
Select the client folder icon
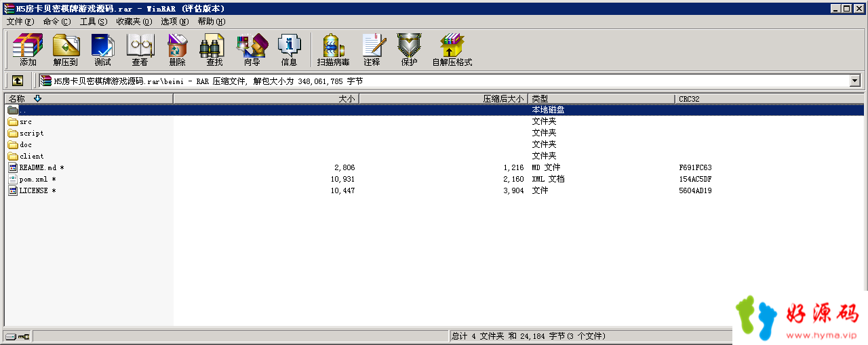(x=13, y=157)
